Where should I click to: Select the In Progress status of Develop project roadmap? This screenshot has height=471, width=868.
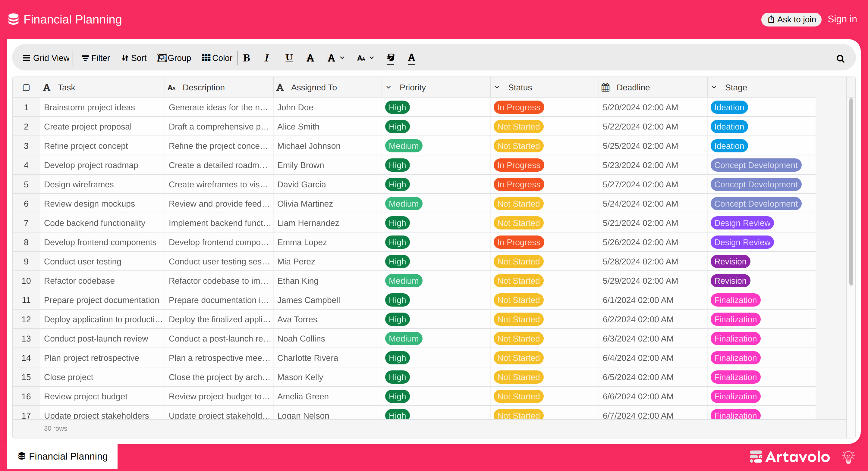point(519,165)
